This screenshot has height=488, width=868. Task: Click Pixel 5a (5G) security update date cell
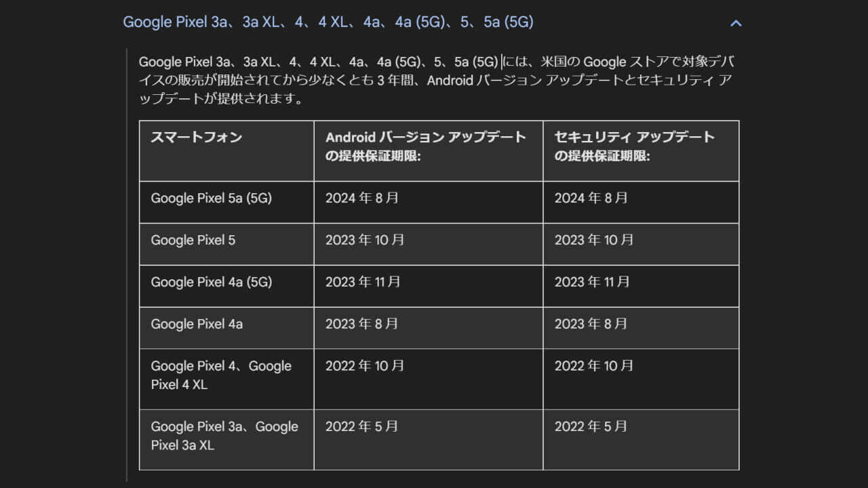pos(591,199)
